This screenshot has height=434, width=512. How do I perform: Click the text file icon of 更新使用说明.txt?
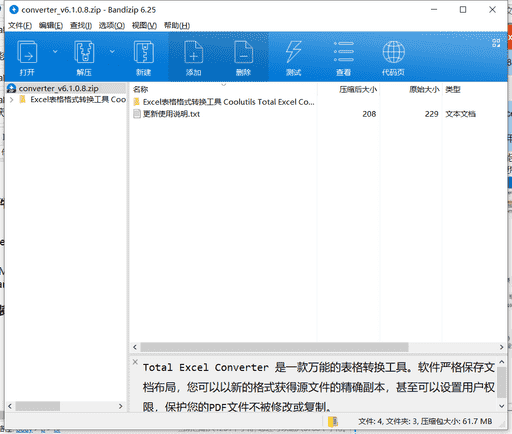(137, 114)
